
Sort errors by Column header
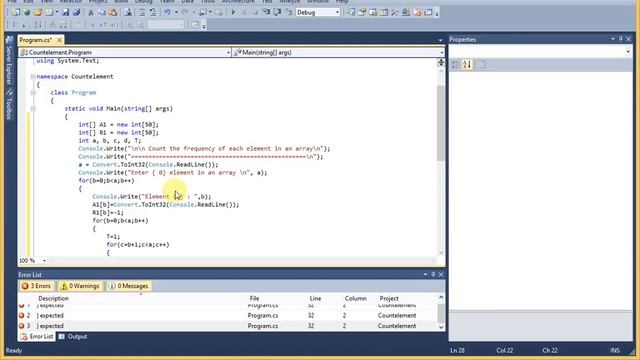[x=356, y=298]
